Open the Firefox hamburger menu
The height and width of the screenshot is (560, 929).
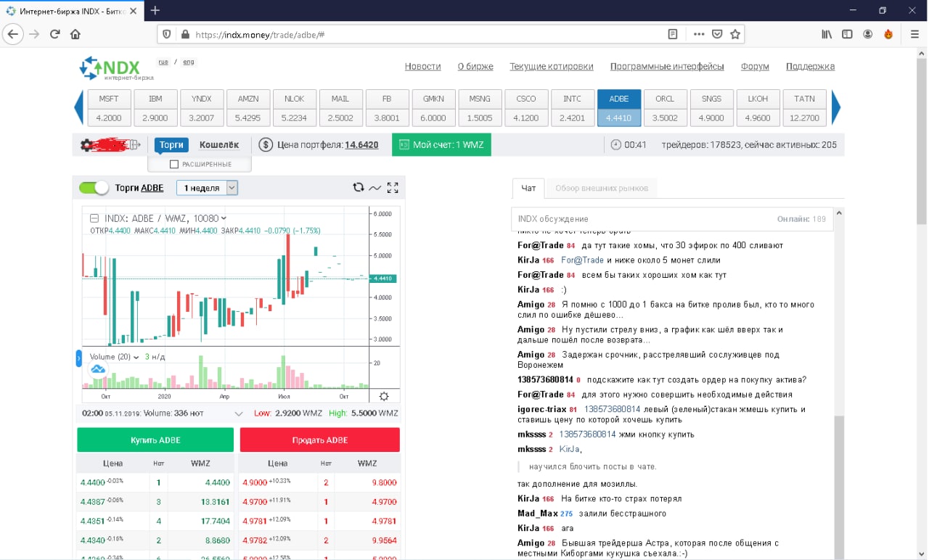(x=914, y=34)
